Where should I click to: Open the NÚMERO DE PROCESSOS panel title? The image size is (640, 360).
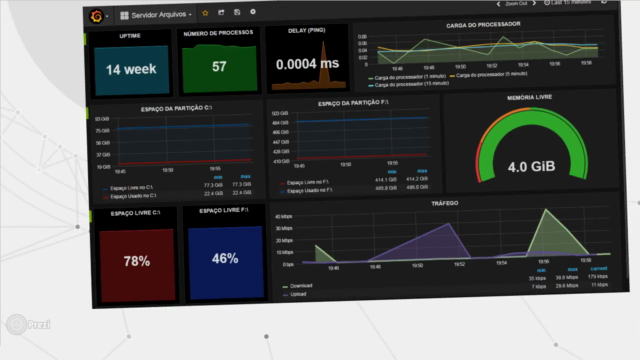[x=218, y=33]
